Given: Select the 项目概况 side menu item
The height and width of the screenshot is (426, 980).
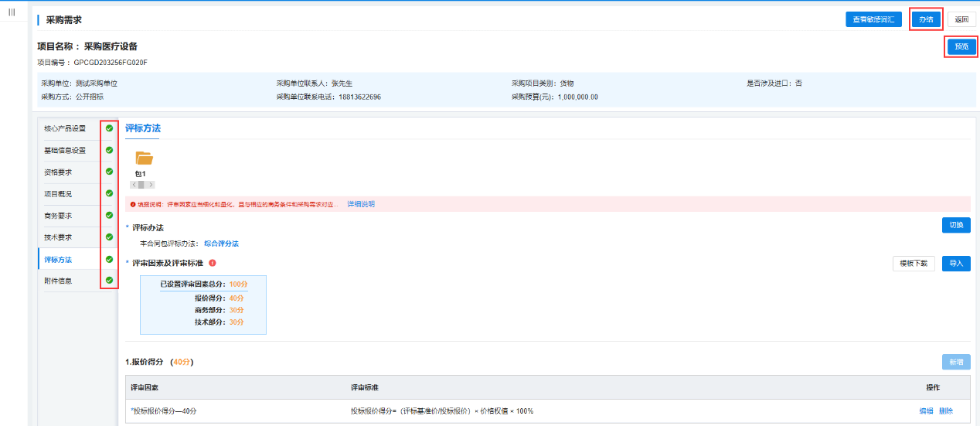Looking at the screenshot, I should click(58, 193).
